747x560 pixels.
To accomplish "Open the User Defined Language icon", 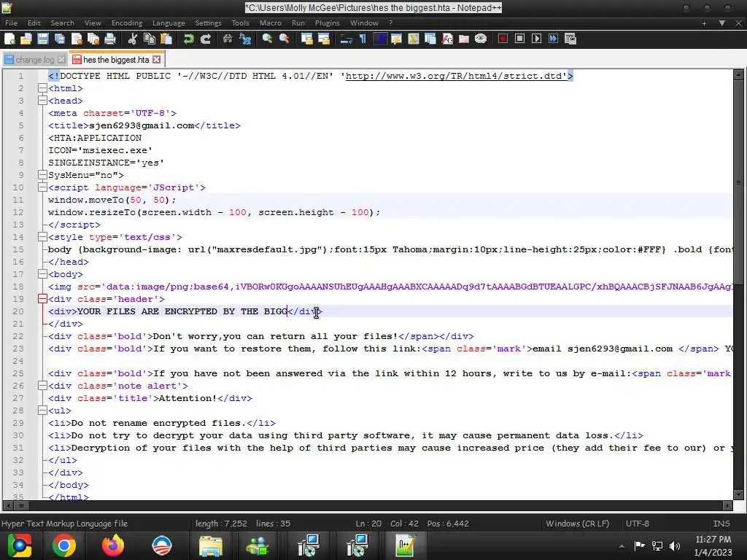I will [x=396, y=39].
